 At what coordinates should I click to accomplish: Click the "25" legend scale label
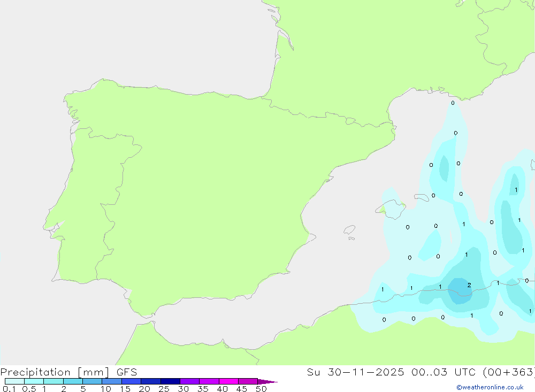coord(164,389)
